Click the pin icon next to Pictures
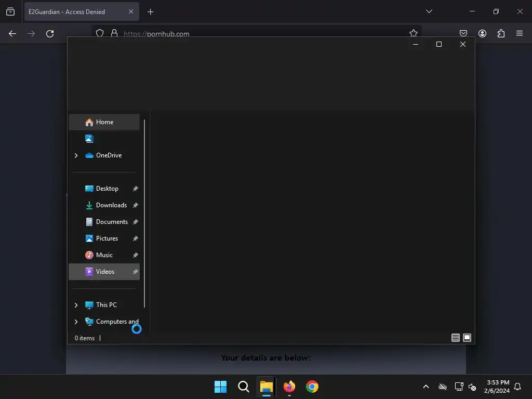 136,238
